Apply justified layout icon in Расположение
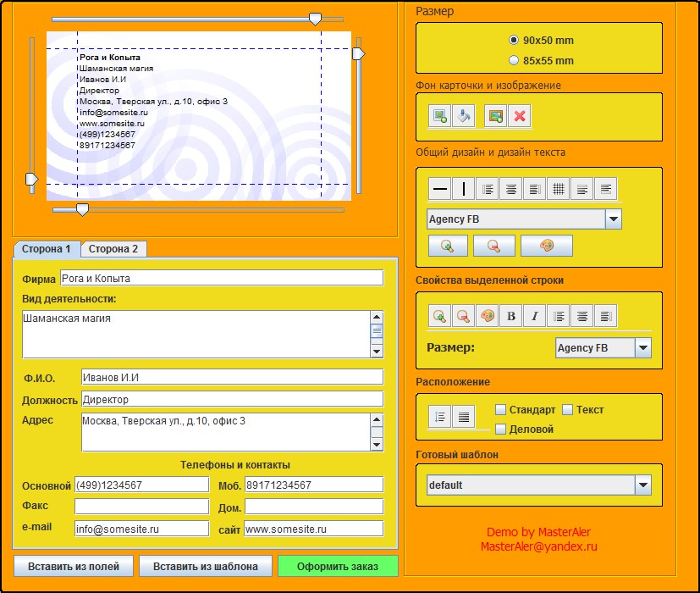This screenshot has width=700, height=593. 464,417
